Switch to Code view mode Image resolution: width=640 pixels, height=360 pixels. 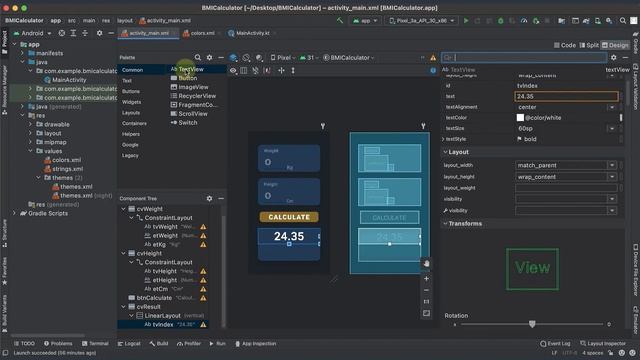(565, 45)
